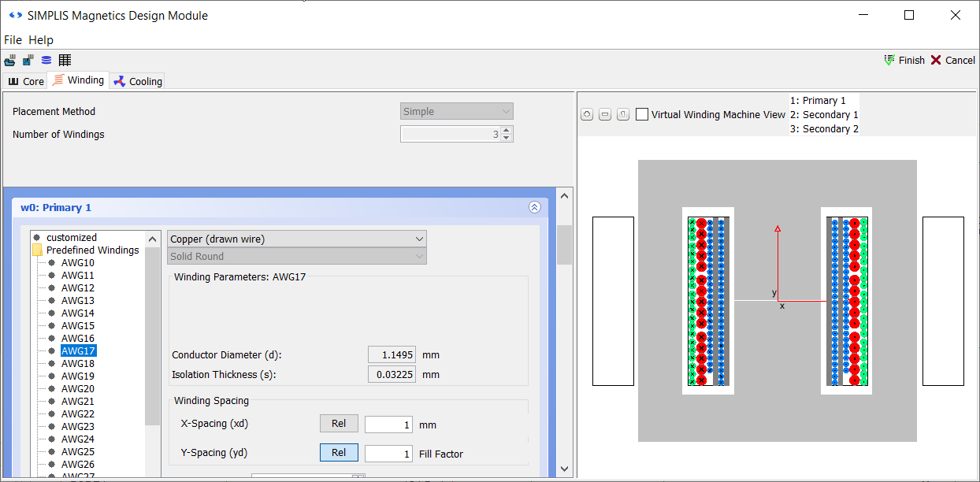Cancel the magnetics design dialog
The image size is (980, 482).
pyautogui.click(x=952, y=61)
